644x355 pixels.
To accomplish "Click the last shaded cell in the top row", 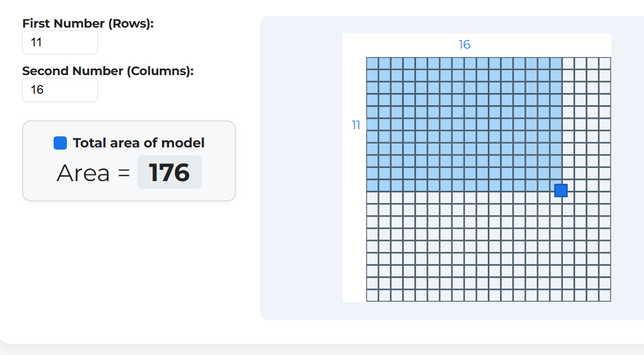I will click(556, 63).
